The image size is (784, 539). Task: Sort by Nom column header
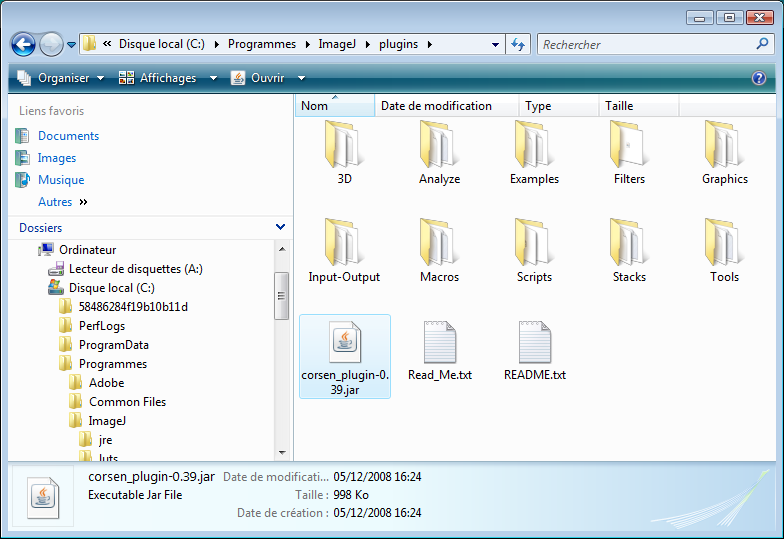[334, 106]
